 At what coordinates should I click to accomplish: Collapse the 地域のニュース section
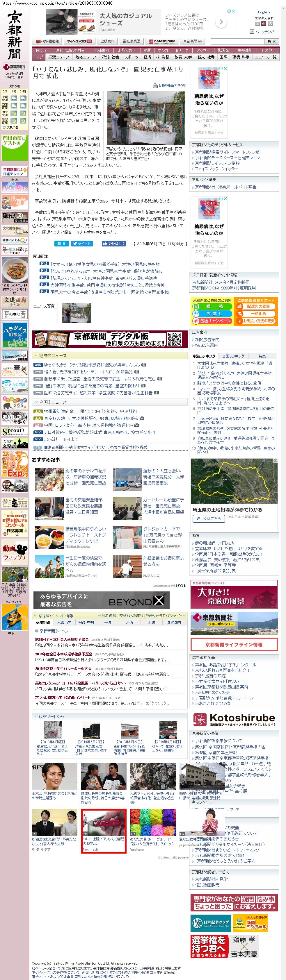point(36,355)
